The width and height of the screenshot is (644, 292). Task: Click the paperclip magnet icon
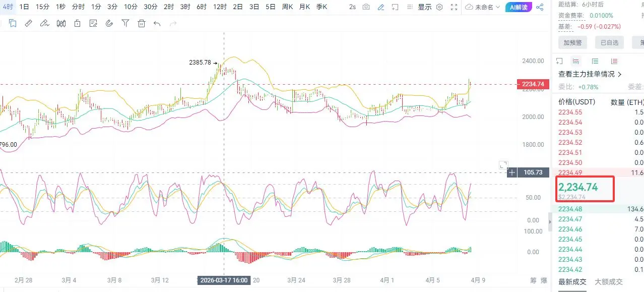[x=109, y=23]
